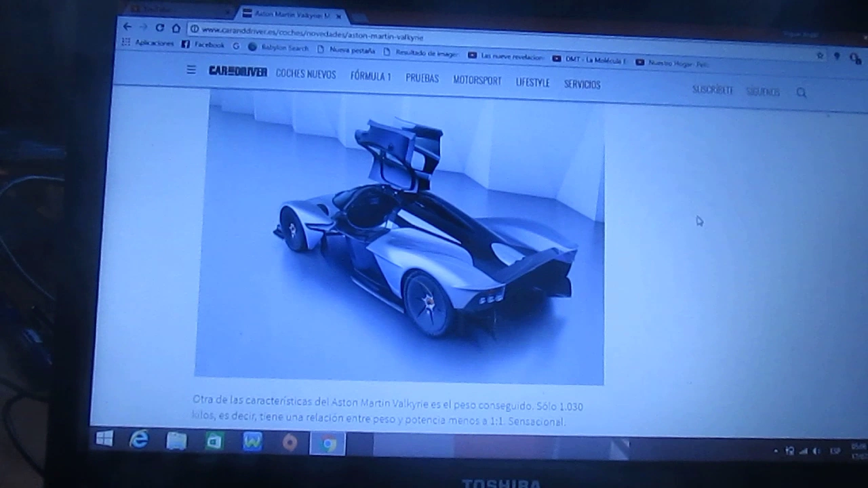Screen dimensions: 868x488
Task: Open the Aplicaciones apps grid bookmark
Action: click(148, 43)
